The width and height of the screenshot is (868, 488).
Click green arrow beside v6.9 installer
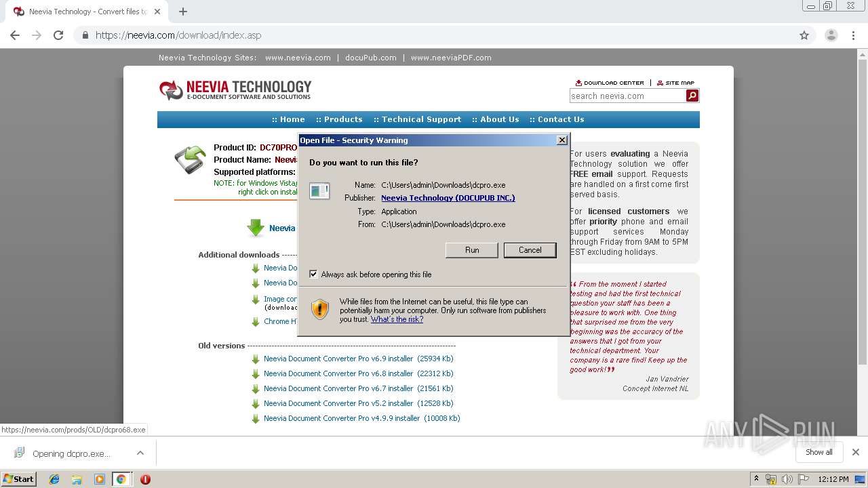[256, 359]
